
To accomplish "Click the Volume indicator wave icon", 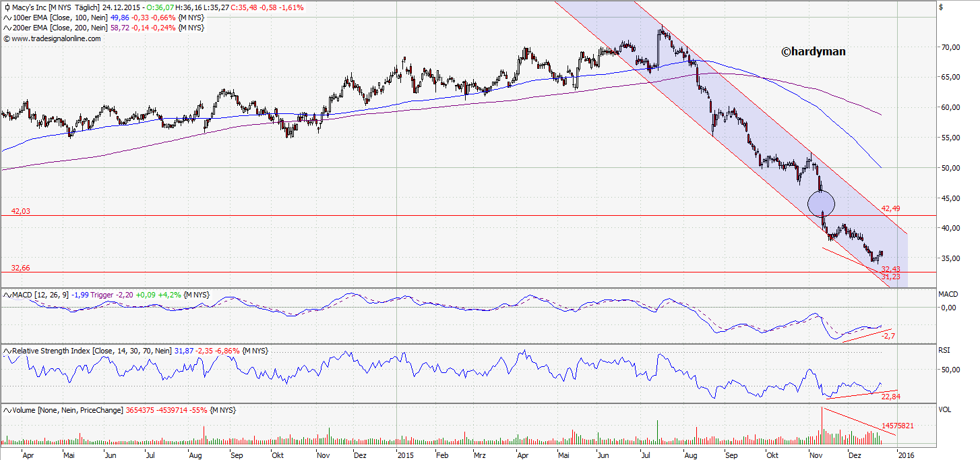I will (7, 409).
